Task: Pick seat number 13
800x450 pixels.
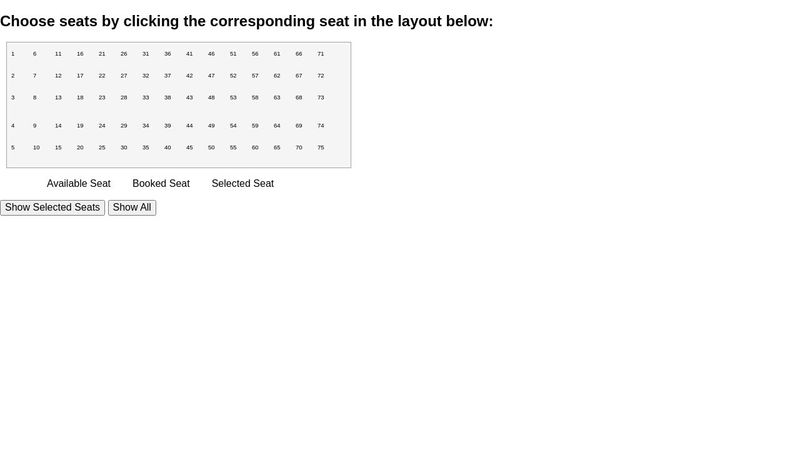Action: pos(58,98)
